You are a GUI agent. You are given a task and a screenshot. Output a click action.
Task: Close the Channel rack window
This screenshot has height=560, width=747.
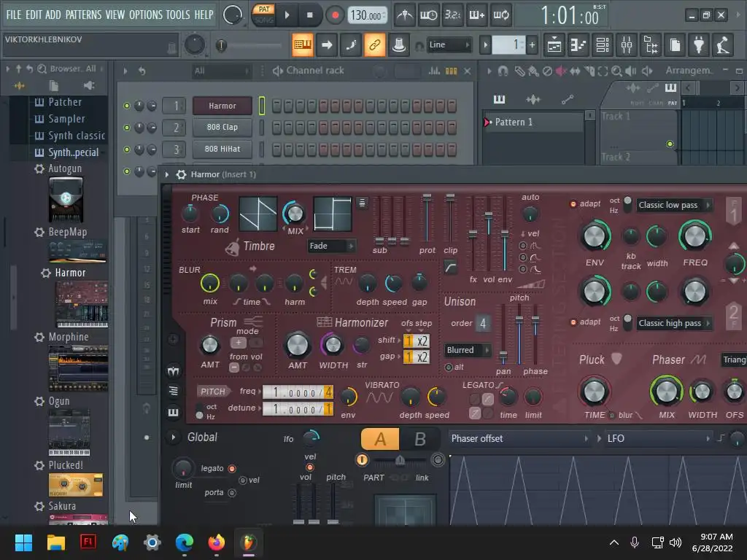[468, 71]
